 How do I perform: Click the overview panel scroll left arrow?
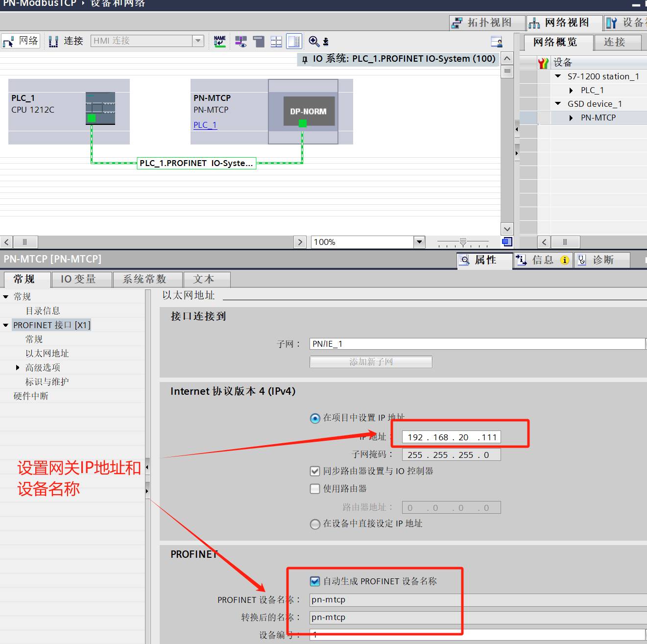544,242
